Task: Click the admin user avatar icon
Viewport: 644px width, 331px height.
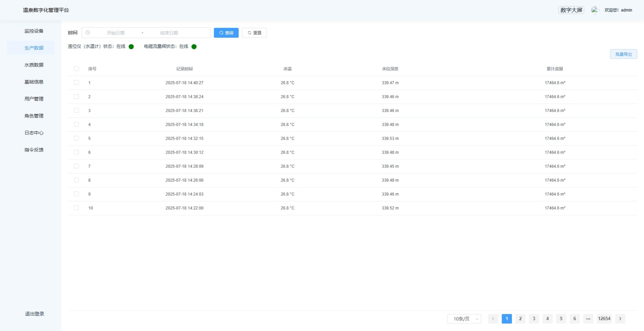Action: pos(594,10)
